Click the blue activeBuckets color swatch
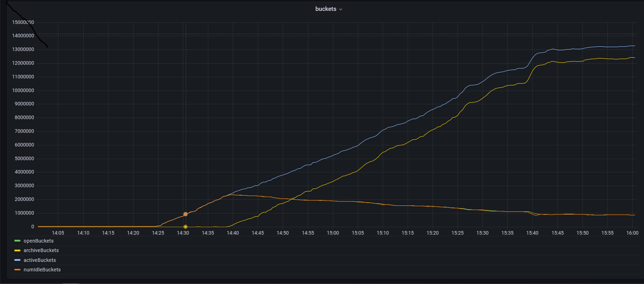 click(17, 260)
